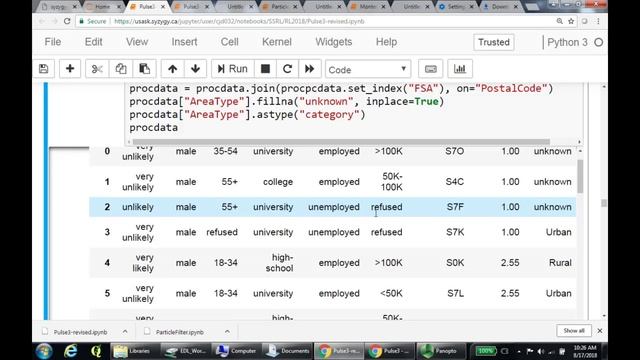Click the code cell horizontal scrollbar
The width and height of the screenshot is (640, 360).
coord(340,142)
